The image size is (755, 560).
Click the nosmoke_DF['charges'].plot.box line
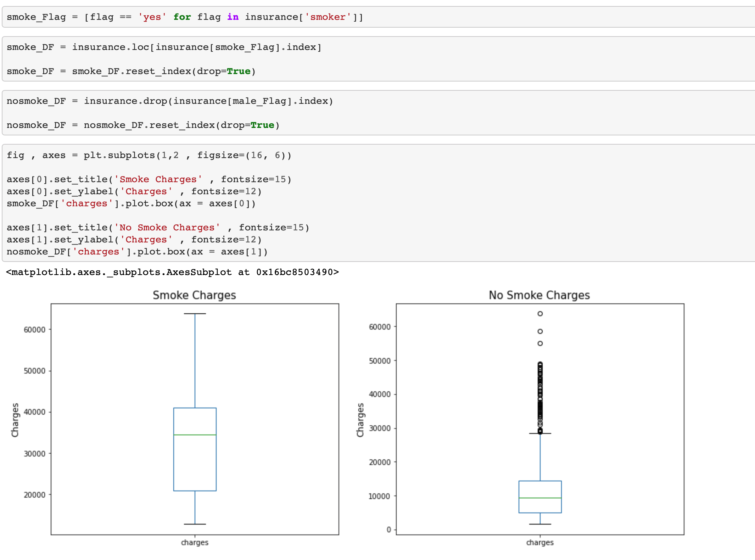coord(137,252)
